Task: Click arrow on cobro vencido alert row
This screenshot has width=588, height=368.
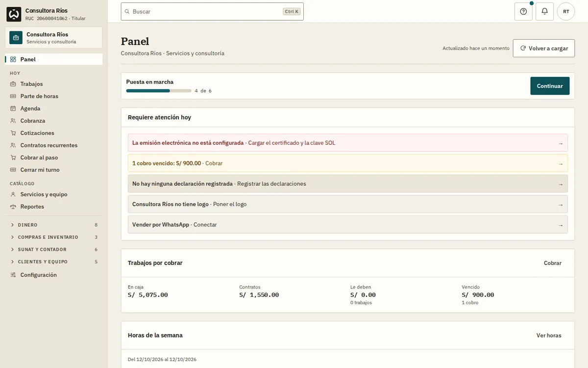Action: coord(561,163)
